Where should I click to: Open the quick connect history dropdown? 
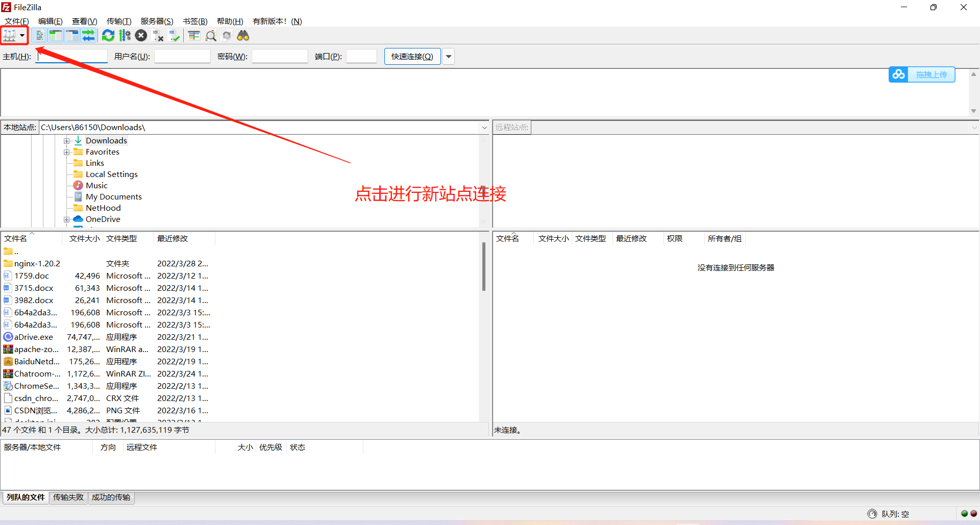pyautogui.click(x=449, y=57)
